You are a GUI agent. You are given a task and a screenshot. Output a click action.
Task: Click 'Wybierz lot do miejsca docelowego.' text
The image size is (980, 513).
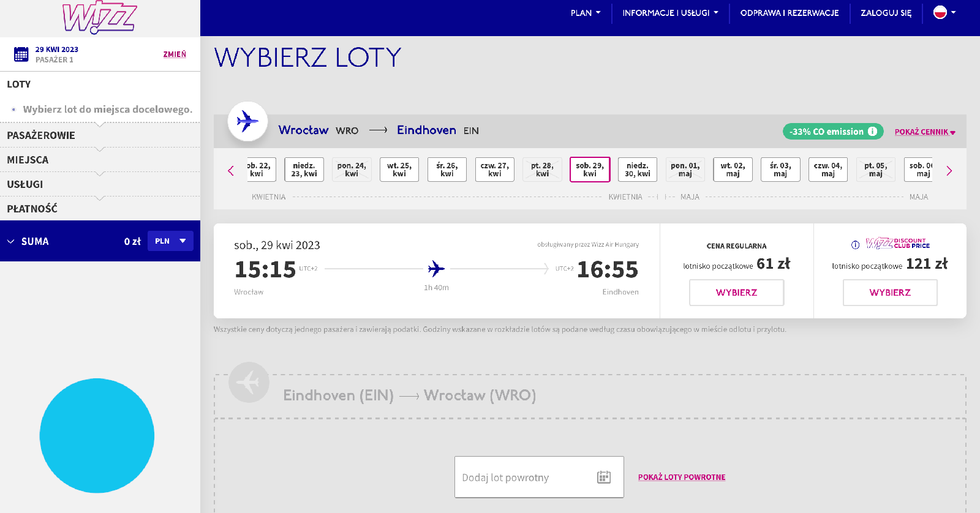pyautogui.click(x=107, y=110)
